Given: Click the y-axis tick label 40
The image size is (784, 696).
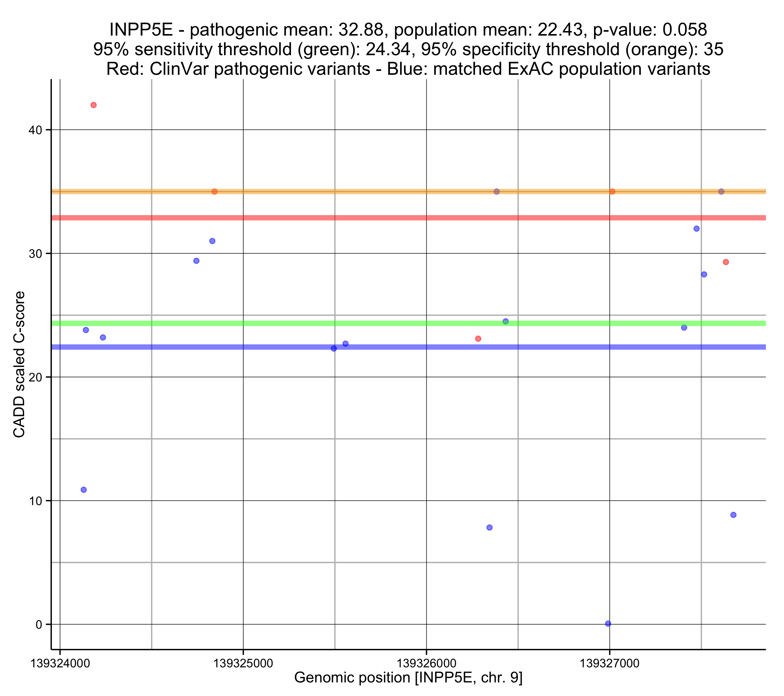Looking at the screenshot, I should (35, 130).
